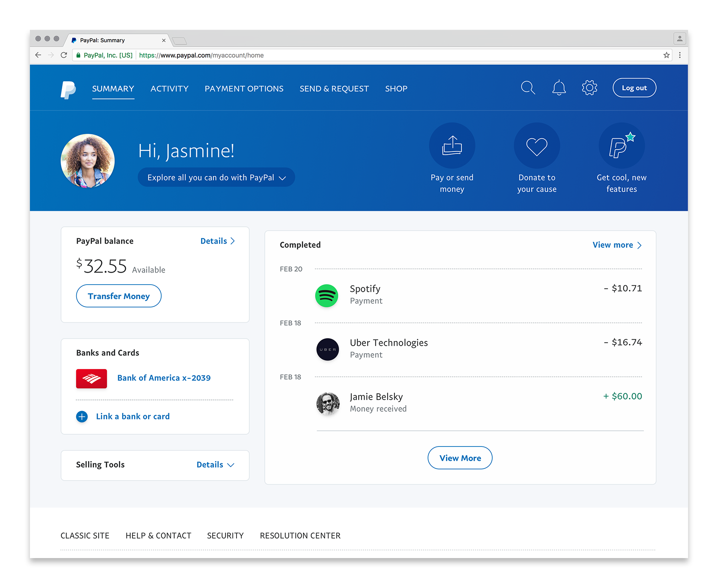Viewport: 718px width, 588px height.
Task: Open PayPal balance Details link
Action: point(218,241)
